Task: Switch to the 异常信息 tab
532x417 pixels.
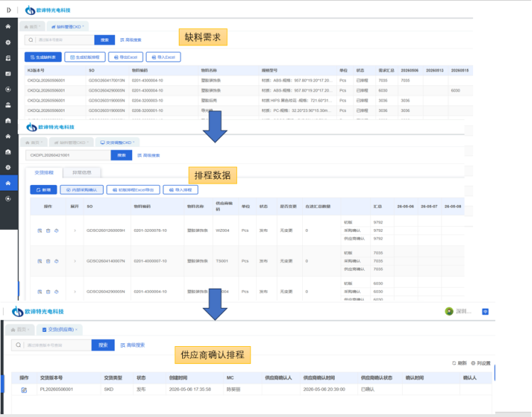Action: tap(82, 172)
